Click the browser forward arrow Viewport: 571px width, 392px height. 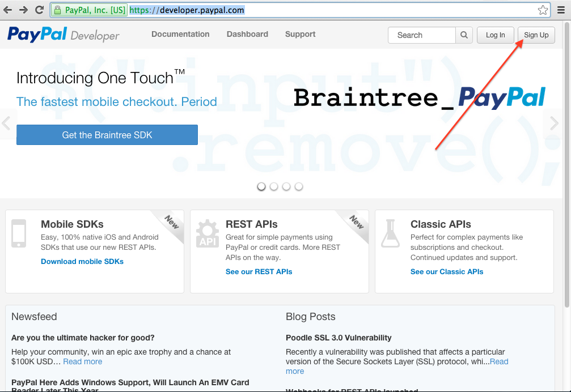click(x=23, y=10)
